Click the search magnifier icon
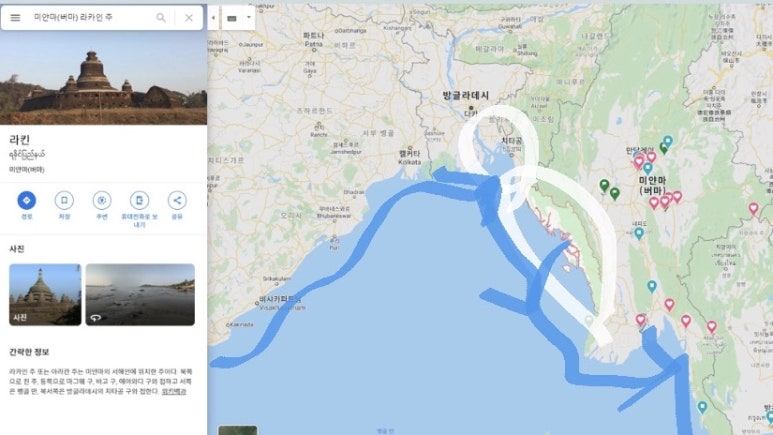The image size is (773, 435). coord(161,18)
